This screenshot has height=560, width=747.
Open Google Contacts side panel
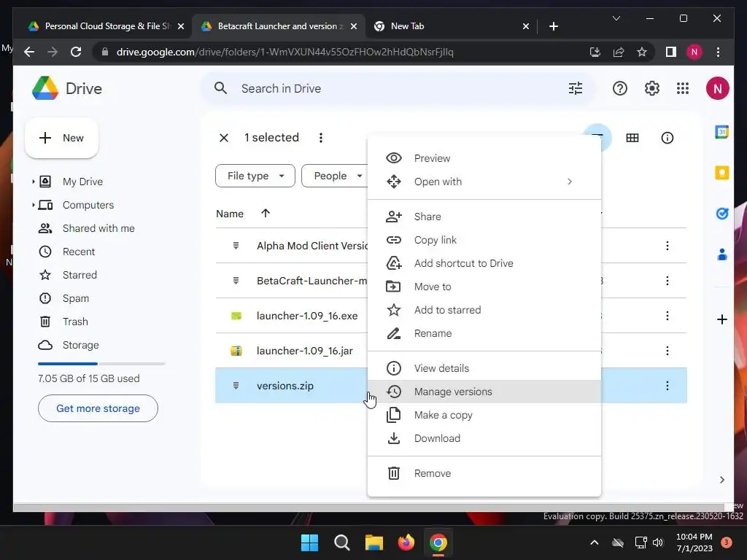tap(721, 254)
